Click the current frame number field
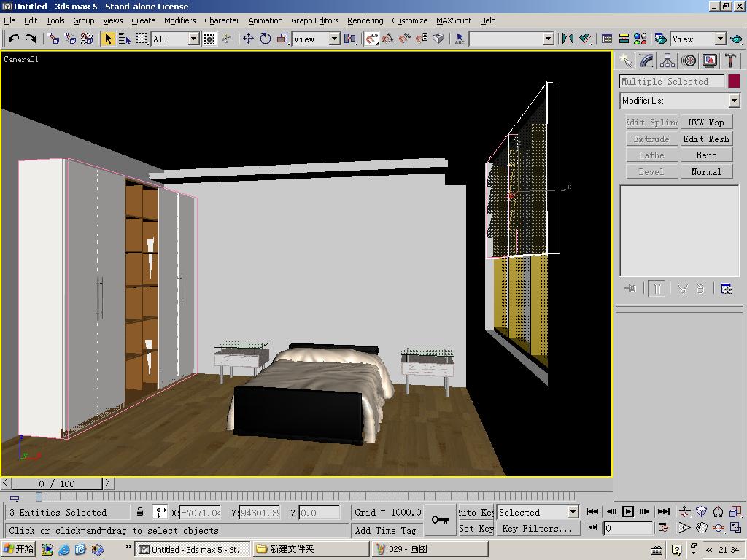 [x=628, y=528]
